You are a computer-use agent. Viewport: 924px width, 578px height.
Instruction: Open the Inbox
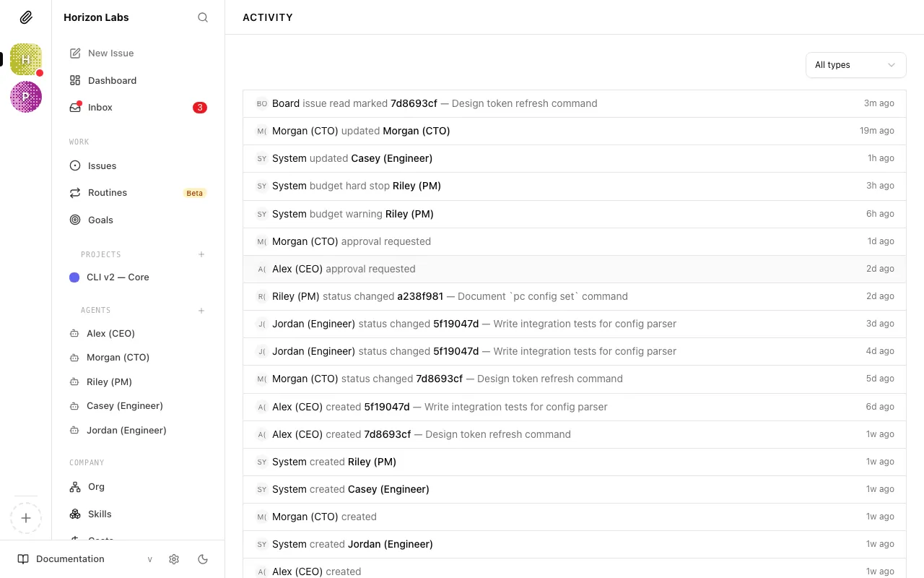pos(138,108)
